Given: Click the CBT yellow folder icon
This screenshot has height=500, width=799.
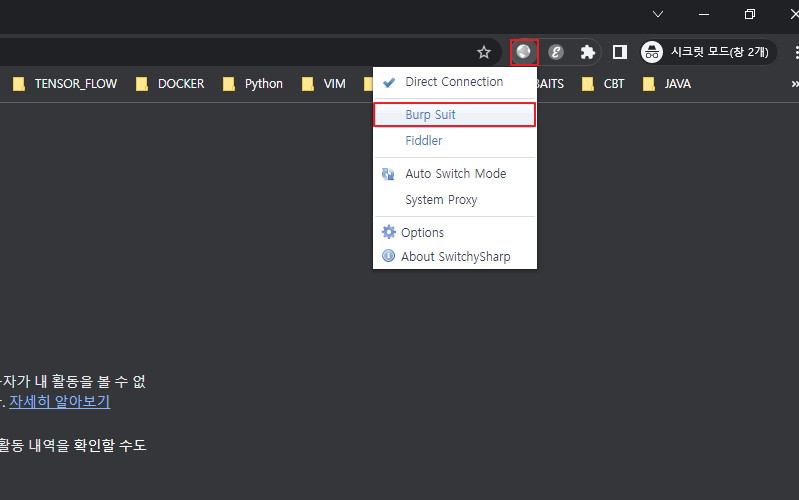Looking at the screenshot, I should tap(588, 84).
